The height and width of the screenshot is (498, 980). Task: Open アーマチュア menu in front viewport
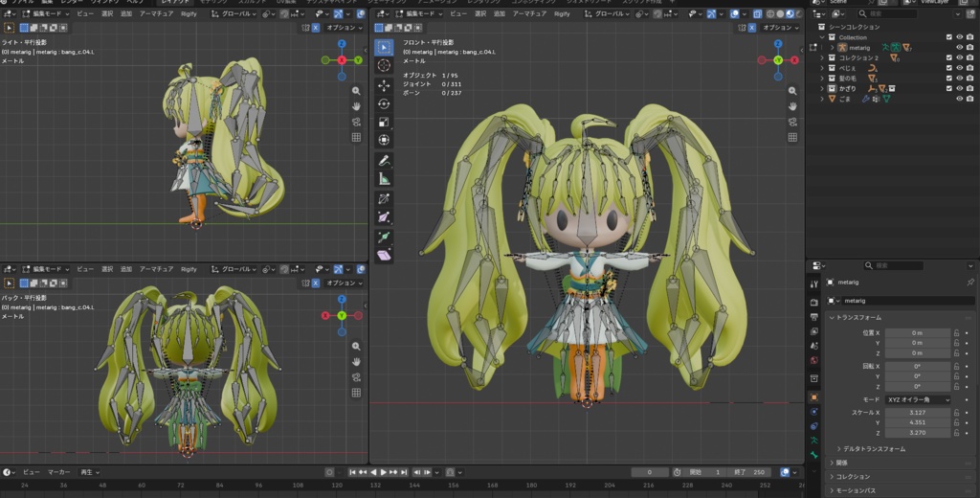coord(530,13)
